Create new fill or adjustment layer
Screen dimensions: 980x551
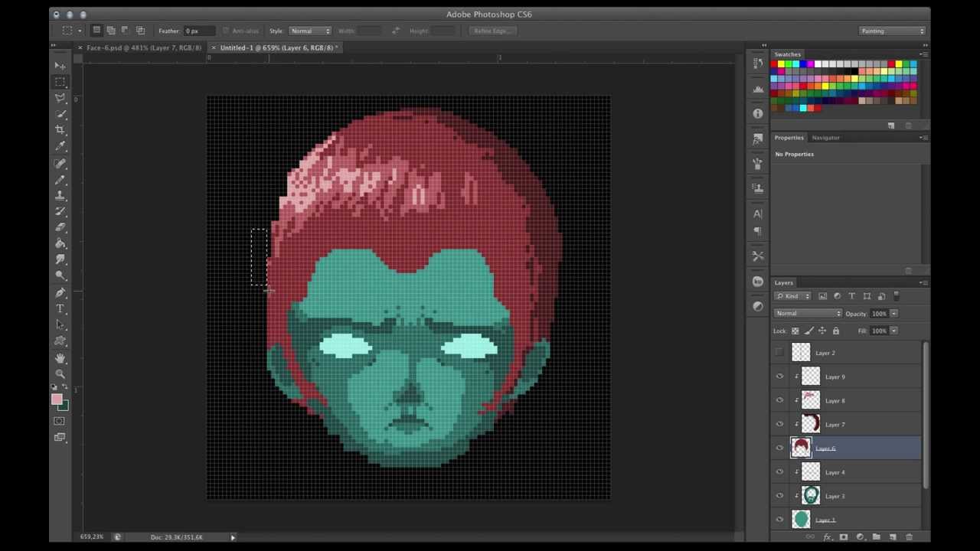[x=860, y=537]
